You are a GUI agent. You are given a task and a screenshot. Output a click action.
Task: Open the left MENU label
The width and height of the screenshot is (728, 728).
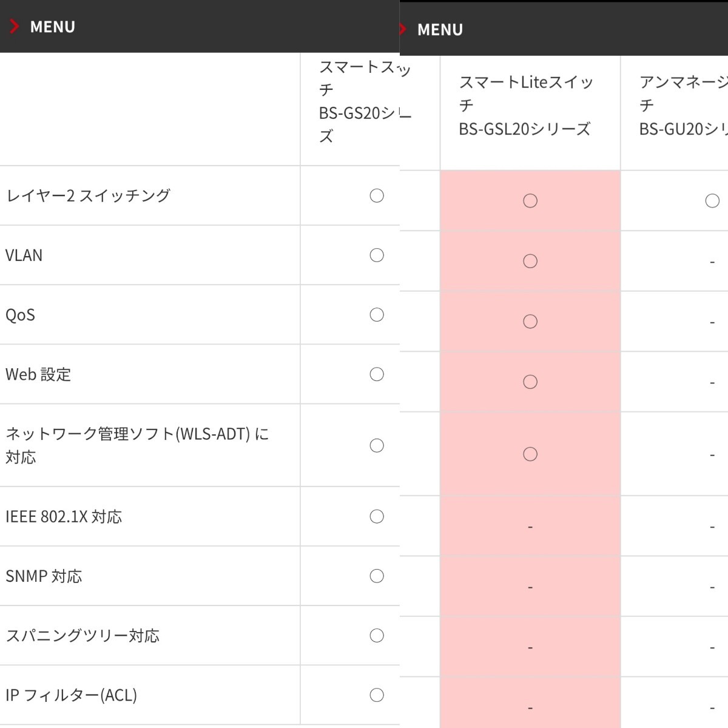(53, 27)
